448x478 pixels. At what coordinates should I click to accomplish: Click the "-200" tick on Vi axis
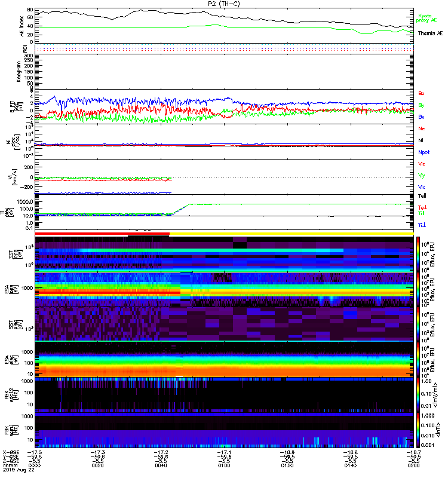(26, 187)
